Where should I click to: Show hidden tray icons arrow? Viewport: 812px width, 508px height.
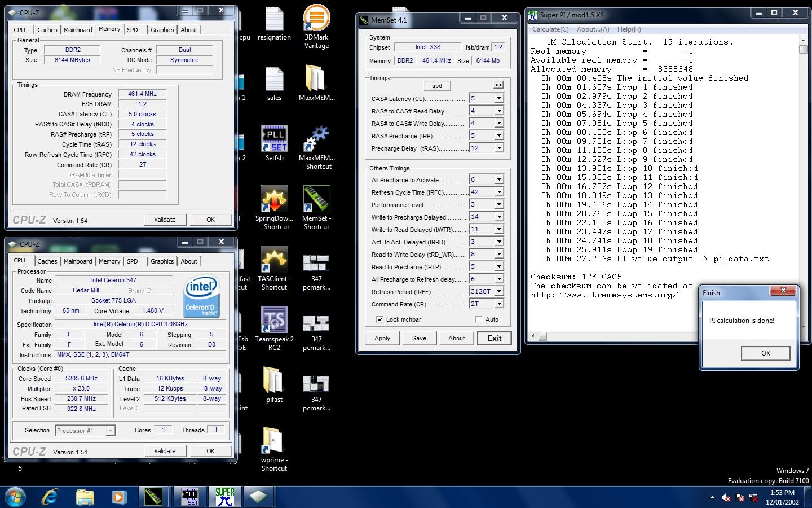tap(712, 498)
